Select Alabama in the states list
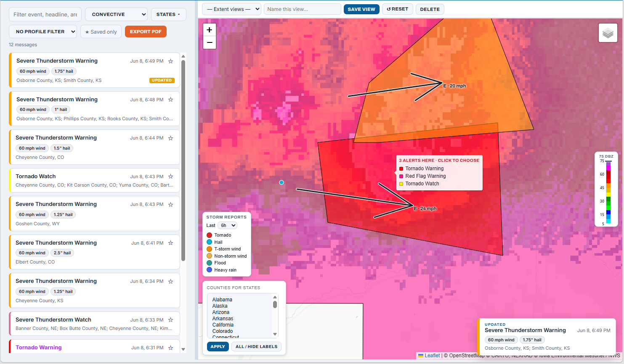 (222, 300)
